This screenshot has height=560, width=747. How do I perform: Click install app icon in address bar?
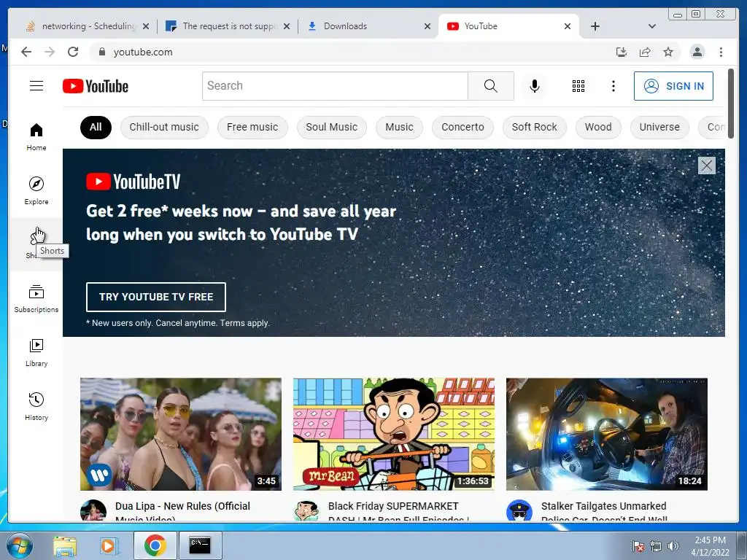click(622, 52)
